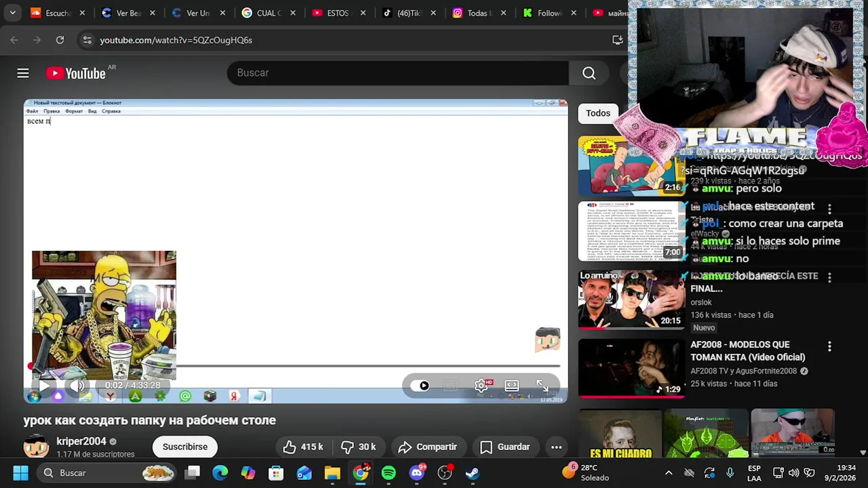Open options menu for elWacky video
The image size is (868, 488).
[x=829, y=209]
